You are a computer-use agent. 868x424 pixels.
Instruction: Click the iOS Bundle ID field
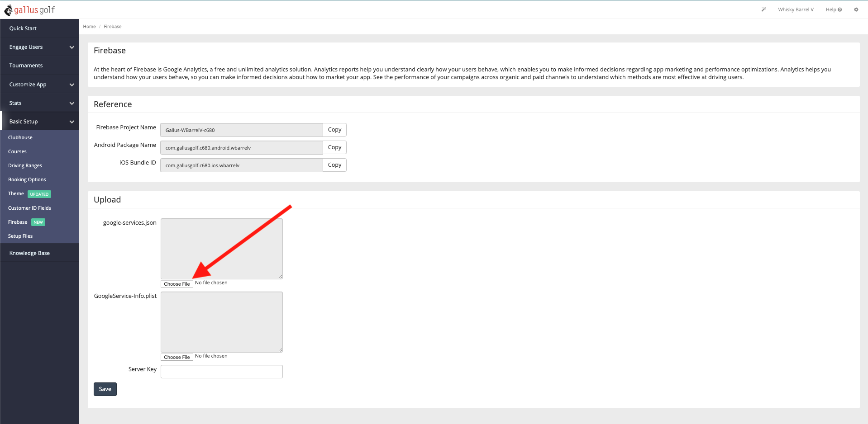click(242, 165)
